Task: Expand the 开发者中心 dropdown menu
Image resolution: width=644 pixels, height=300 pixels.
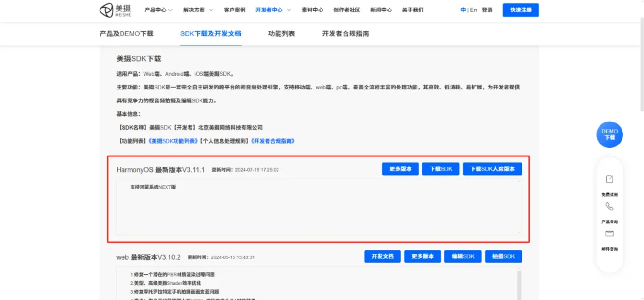Action: (273, 10)
